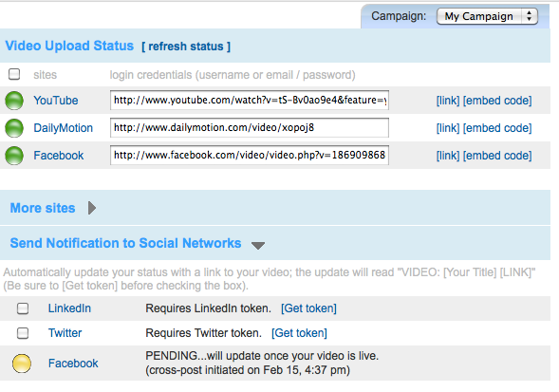Open the DailyMotion embed code
Viewport: 559px width, 392px height.
(497, 128)
